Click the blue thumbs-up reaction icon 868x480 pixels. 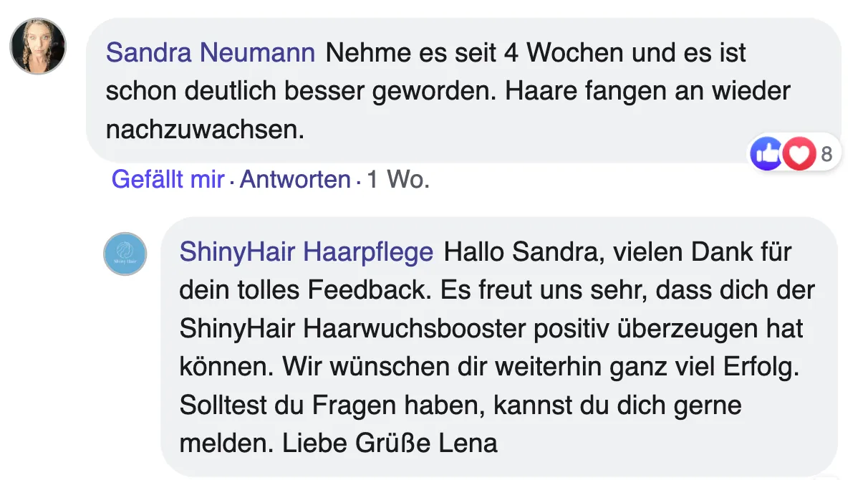pyautogui.click(x=766, y=154)
